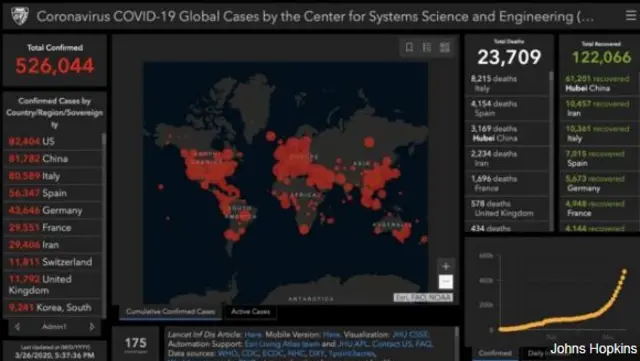Viewport: 640px width, 361px height.
Task: Zoom in on the map with the plus button
Action: coord(446,267)
